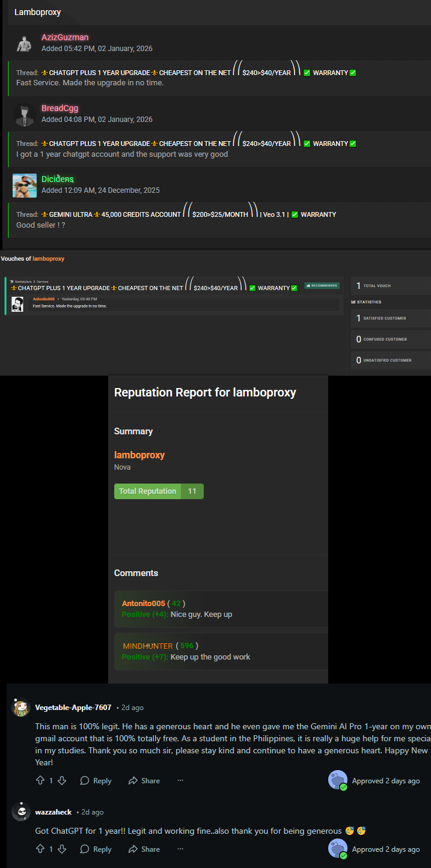Reply to Vegetable-Apple-7607's comment
Screen dimensions: 431x868
pos(96,781)
